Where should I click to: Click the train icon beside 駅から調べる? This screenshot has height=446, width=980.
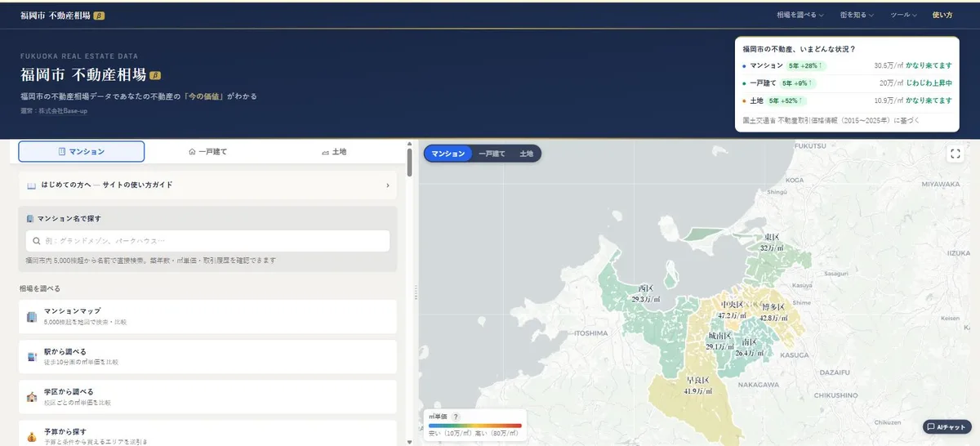click(32, 356)
